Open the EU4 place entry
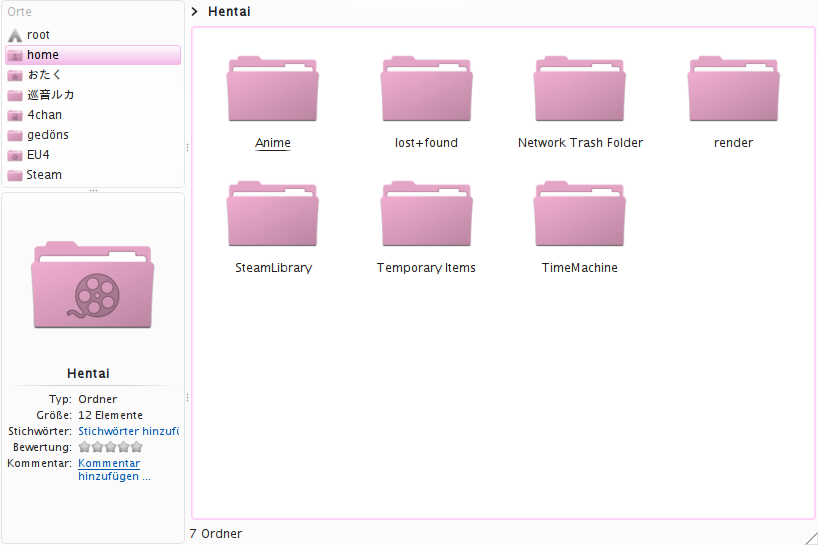Image resolution: width=818 pixels, height=545 pixels. pos(93,155)
